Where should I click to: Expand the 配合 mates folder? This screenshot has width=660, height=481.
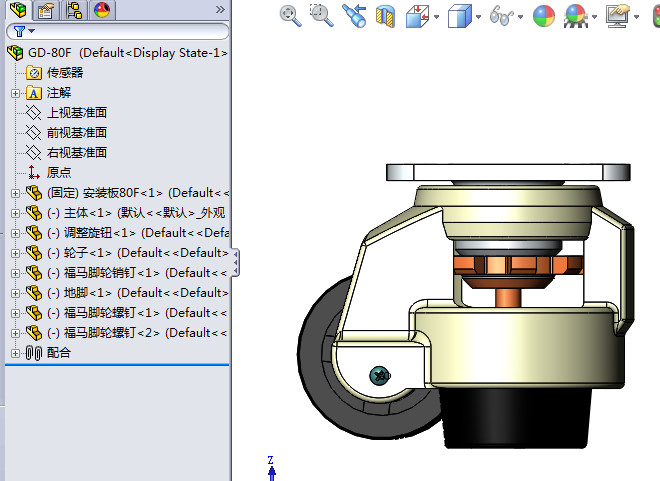pyautogui.click(x=15, y=353)
